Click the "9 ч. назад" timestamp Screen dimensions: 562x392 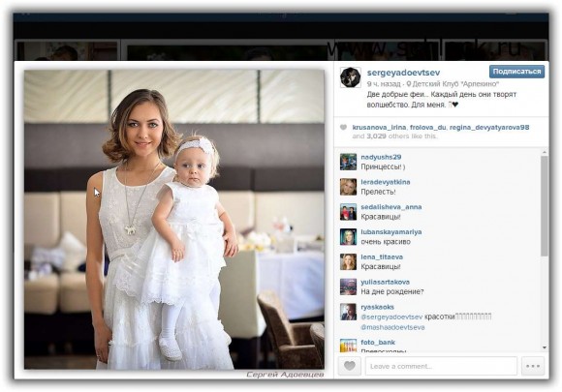(x=383, y=84)
